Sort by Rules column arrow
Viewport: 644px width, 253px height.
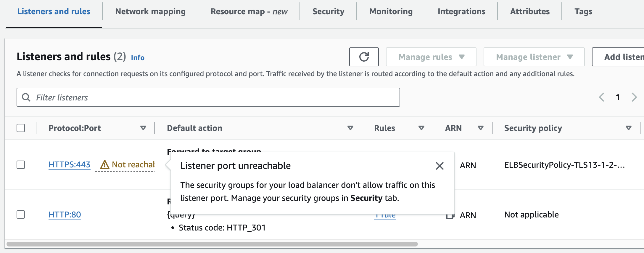(x=421, y=128)
